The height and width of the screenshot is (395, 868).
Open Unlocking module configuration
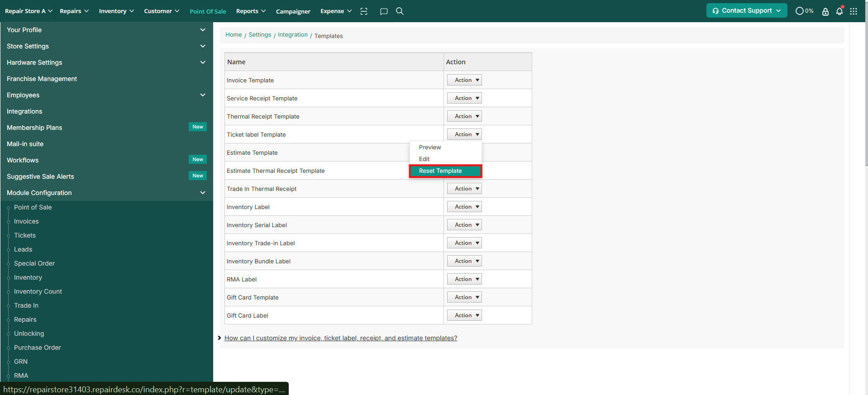coord(29,333)
